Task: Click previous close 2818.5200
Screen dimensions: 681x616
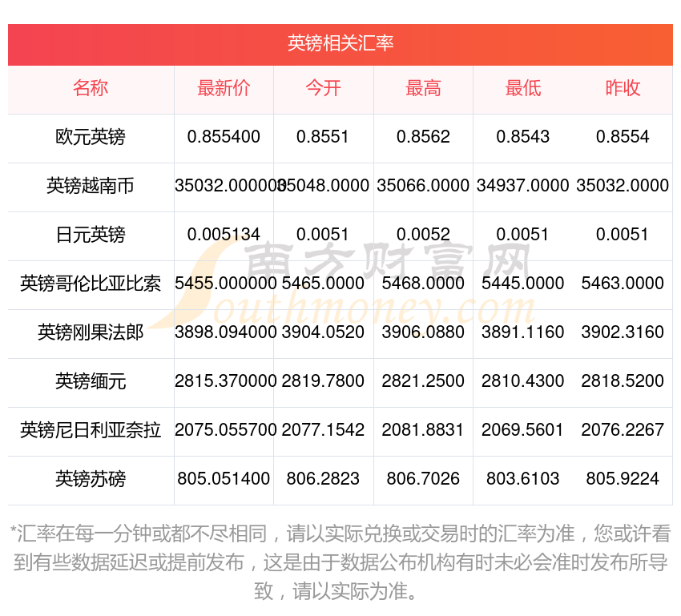Action: tap(623, 381)
